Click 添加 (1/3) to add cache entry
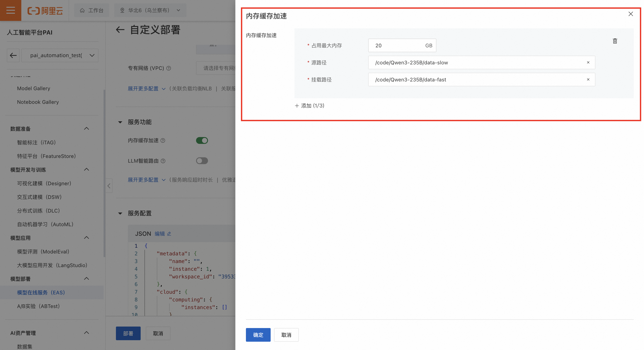This screenshot has width=644, height=350. (x=309, y=106)
